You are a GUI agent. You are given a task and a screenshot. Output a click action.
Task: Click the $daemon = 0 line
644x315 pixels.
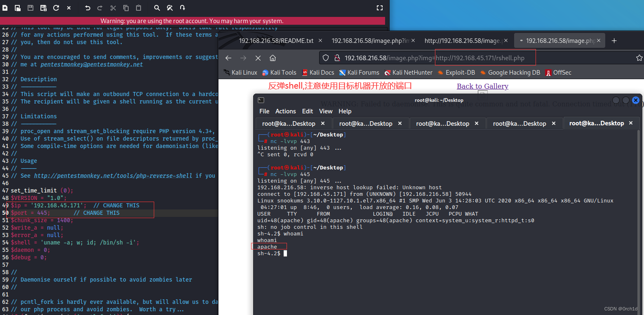point(31,250)
